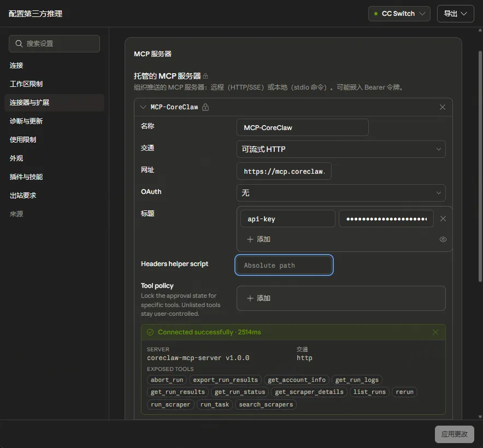Click the get_run_status tool chip
Screen dimensions: 483x448
click(240, 392)
